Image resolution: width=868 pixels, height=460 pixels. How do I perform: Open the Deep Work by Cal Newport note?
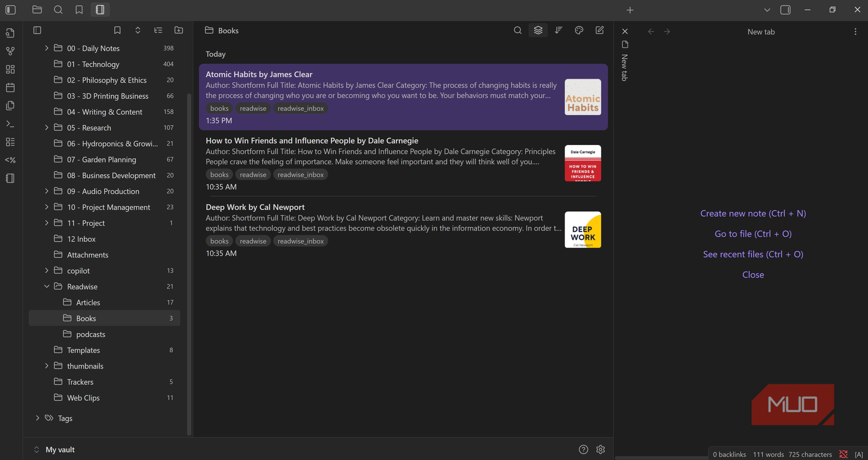click(x=403, y=230)
